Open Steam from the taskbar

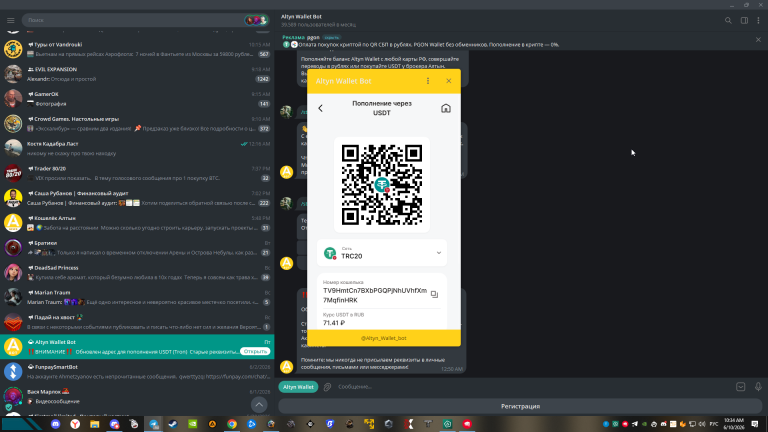[173, 424]
